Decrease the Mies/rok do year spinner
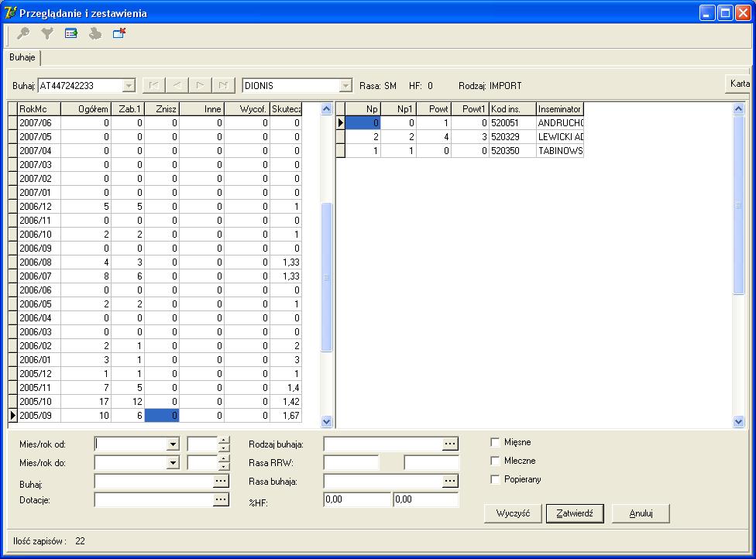756x559 pixels. [x=223, y=466]
